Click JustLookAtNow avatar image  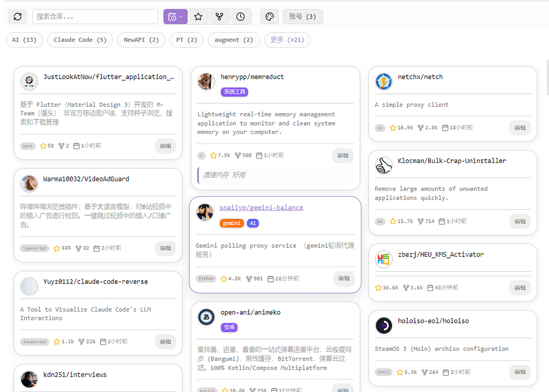[29, 82]
